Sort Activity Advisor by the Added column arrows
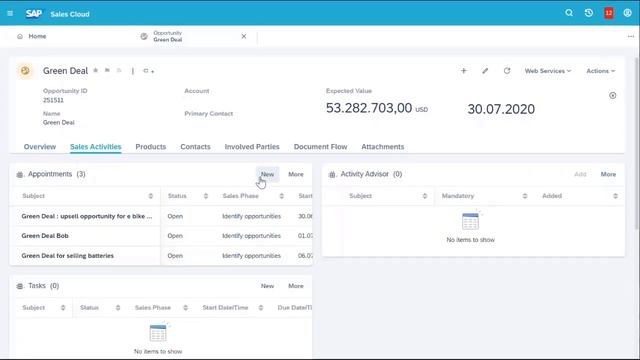The height and width of the screenshot is (360, 640). coord(616,196)
